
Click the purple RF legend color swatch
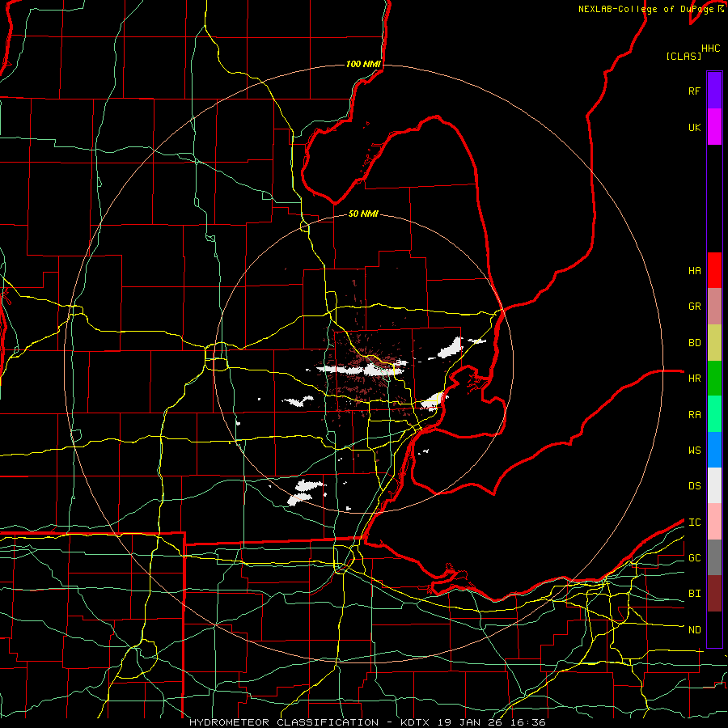tap(714, 91)
